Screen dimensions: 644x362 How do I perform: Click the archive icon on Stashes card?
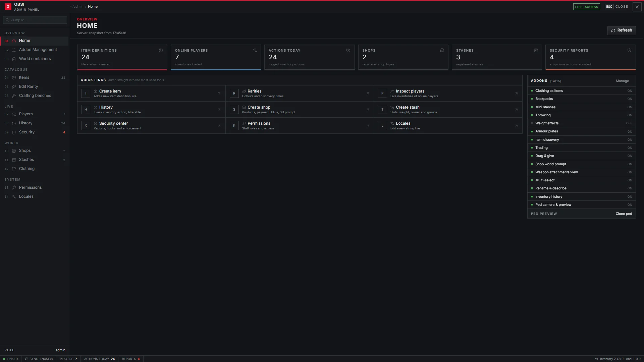536,51
